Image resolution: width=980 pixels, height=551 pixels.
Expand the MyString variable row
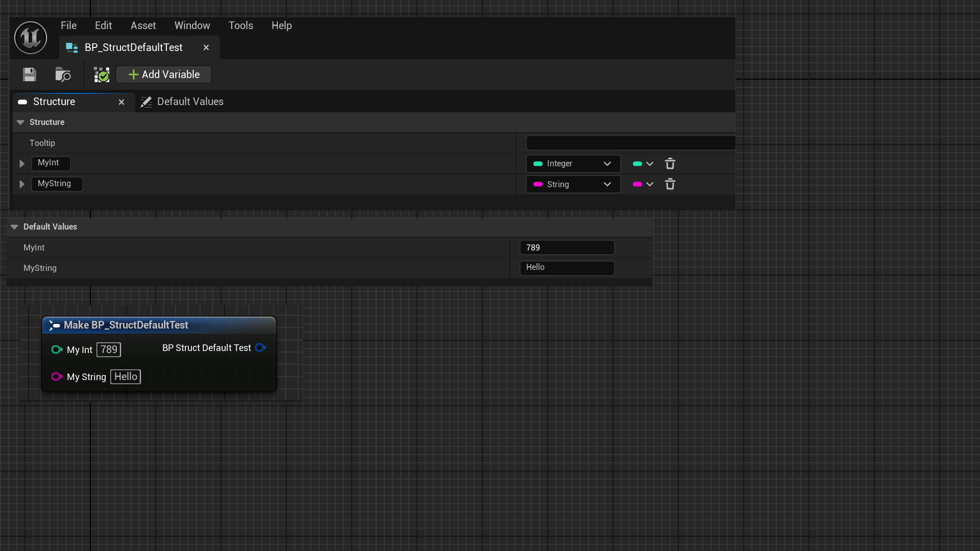[x=22, y=184]
